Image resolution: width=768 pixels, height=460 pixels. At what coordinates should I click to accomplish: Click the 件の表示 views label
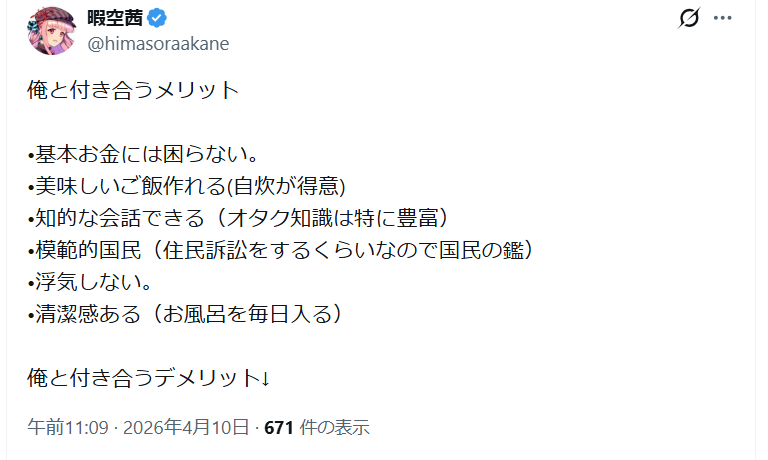(333, 428)
